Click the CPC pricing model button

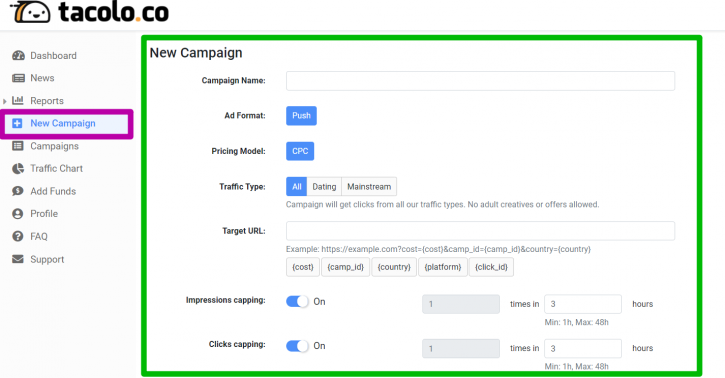300,151
